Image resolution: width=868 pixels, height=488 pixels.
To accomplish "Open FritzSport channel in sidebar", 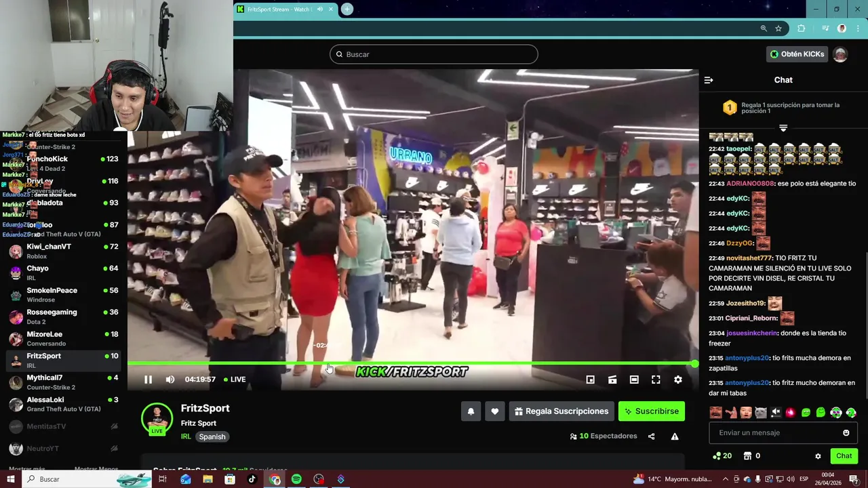I will click(x=64, y=361).
